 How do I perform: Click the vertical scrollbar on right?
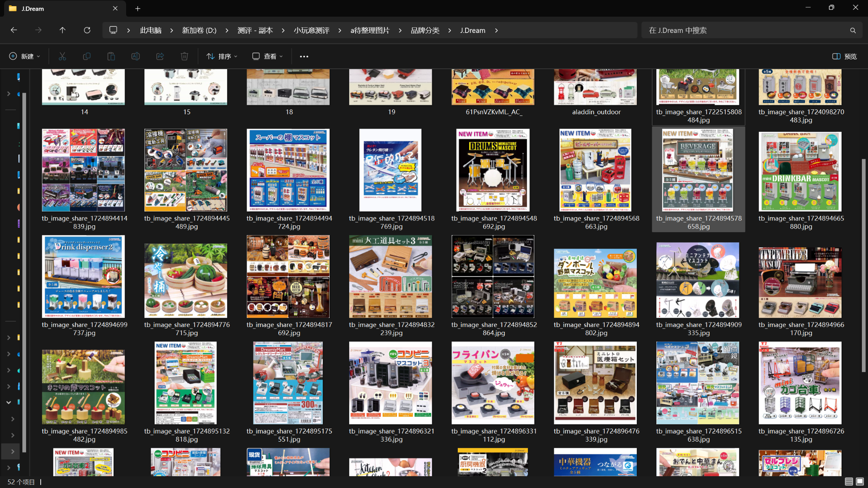coord(864,264)
